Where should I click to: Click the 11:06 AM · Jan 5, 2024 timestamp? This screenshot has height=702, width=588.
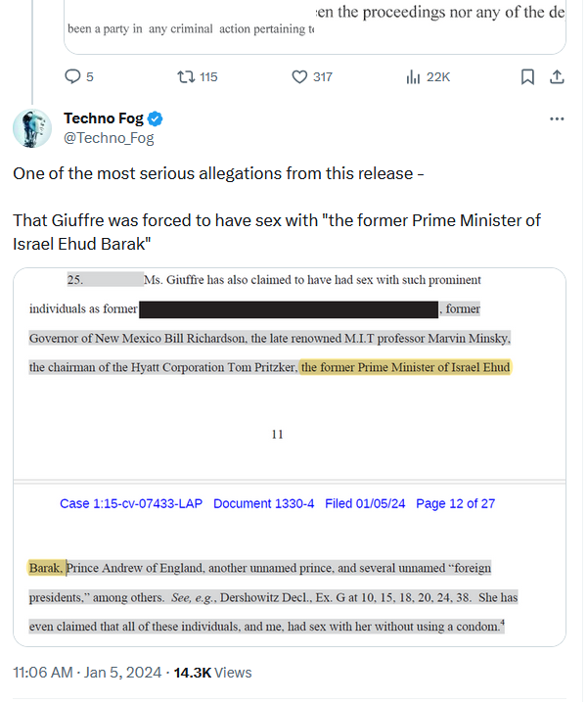84,673
